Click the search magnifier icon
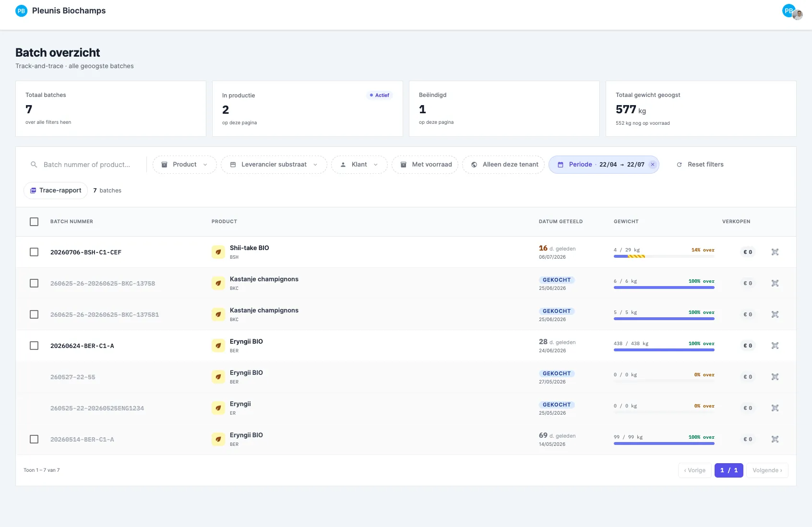The image size is (812, 527). 34,165
